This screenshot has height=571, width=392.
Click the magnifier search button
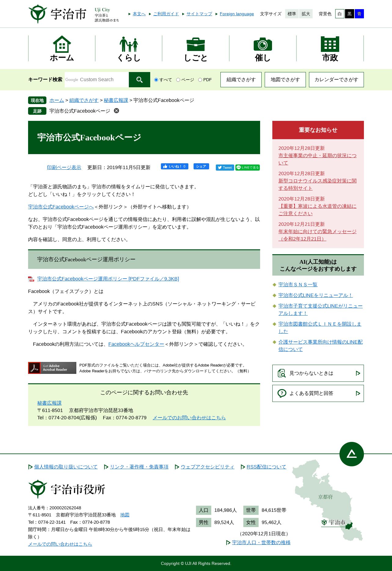coord(140,80)
